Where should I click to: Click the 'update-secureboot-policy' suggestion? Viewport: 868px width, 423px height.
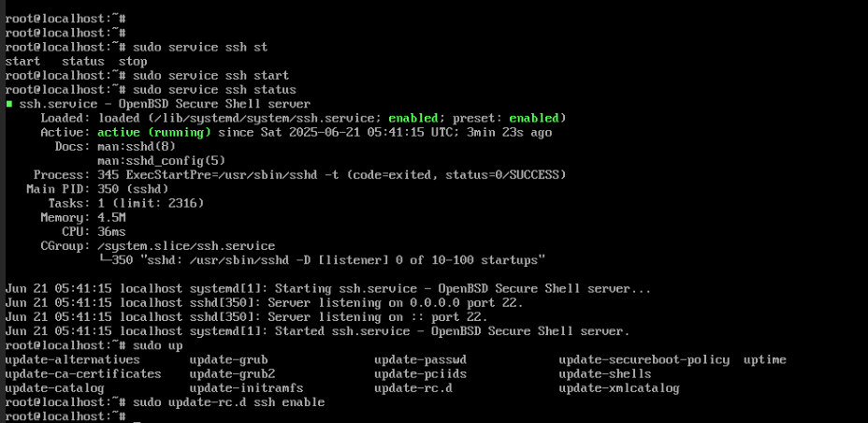pyautogui.click(x=644, y=360)
